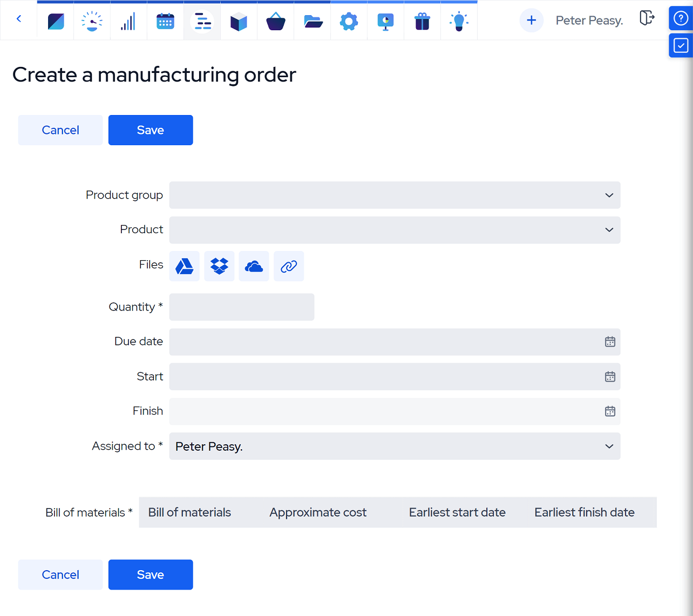Attach a file from OneDrive cloud
The height and width of the screenshot is (616, 693).
[254, 266]
